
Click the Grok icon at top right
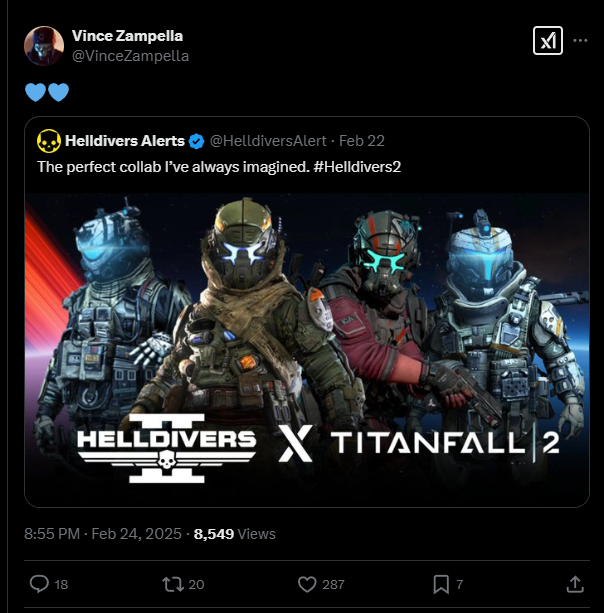coord(546,41)
